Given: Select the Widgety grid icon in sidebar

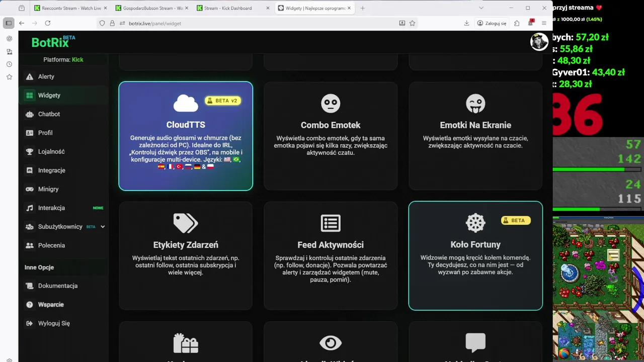Looking at the screenshot, I should 29,95.
